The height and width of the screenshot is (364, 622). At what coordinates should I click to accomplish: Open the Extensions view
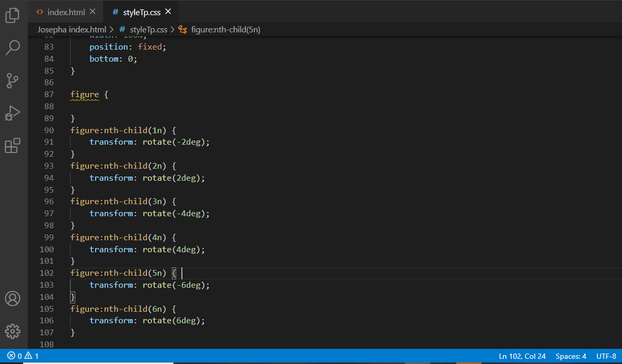[13, 146]
